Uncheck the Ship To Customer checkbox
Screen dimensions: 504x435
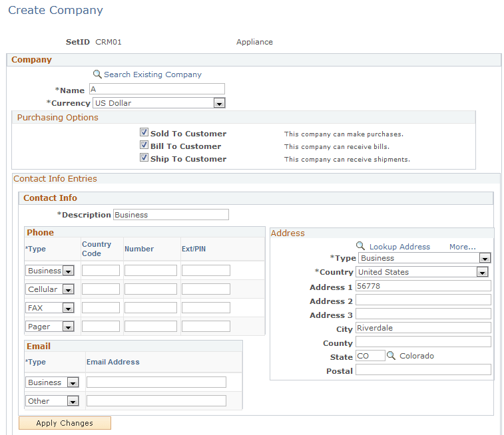point(144,158)
